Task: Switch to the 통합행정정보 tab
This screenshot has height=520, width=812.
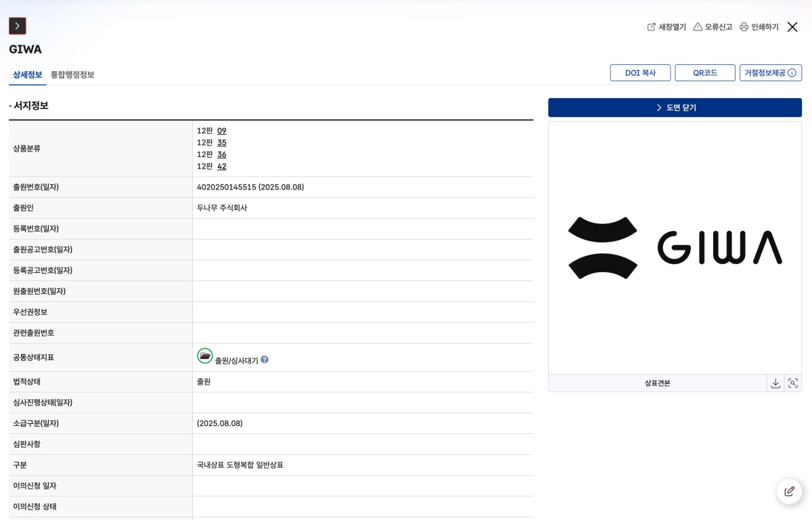Action: [72, 74]
